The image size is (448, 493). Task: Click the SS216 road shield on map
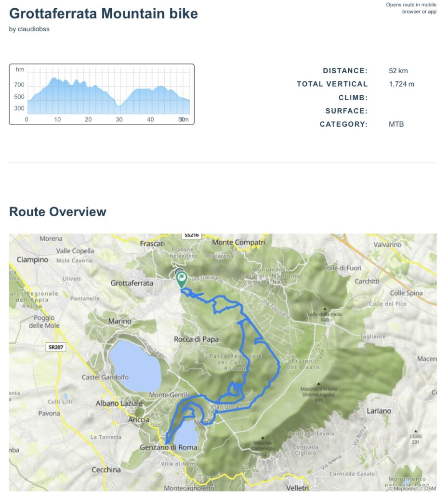[x=191, y=235]
